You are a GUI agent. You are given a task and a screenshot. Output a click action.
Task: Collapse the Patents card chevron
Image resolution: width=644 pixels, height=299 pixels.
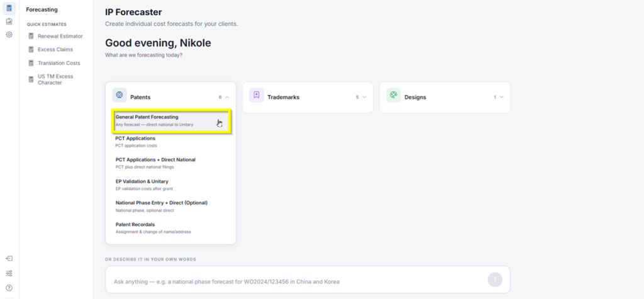click(227, 98)
